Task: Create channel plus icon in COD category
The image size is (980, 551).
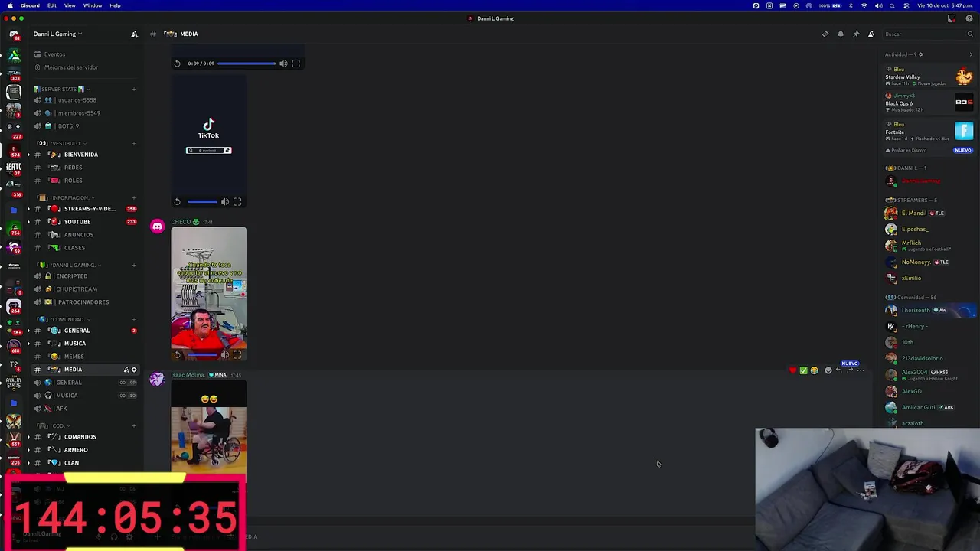Action: coord(134,425)
